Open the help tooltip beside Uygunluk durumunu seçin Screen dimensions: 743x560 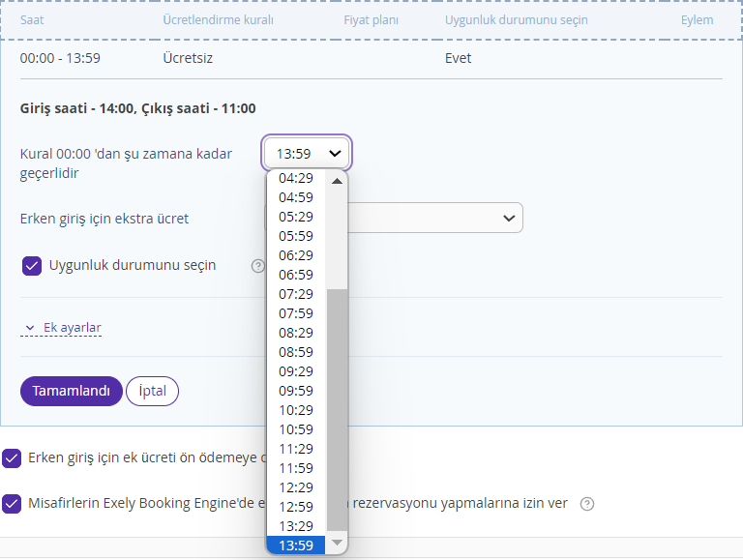pyautogui.click(x=257, y=266)
